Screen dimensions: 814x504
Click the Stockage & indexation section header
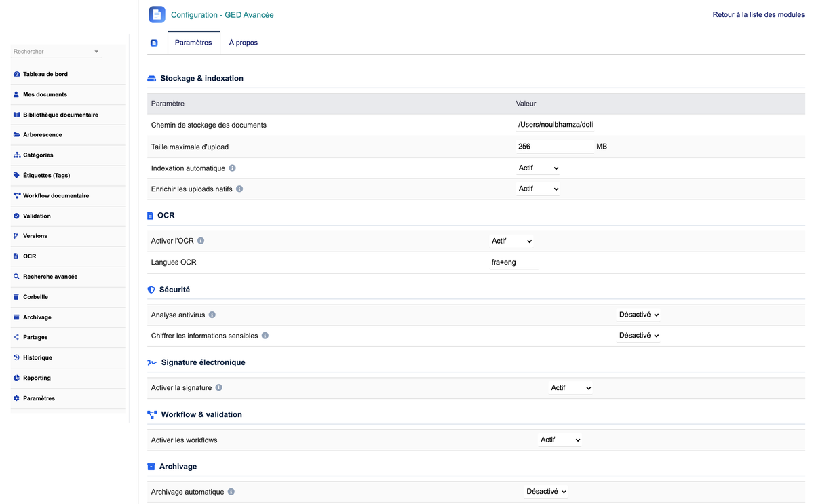click(201, 79)
